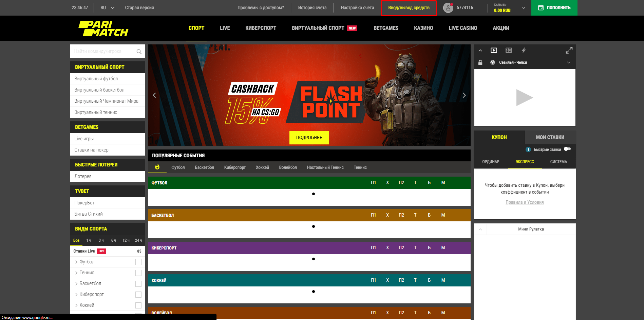Click the NEW badge on Виртуальный спорт
Viewport: 644px width, 320px height.
(352, 28)
